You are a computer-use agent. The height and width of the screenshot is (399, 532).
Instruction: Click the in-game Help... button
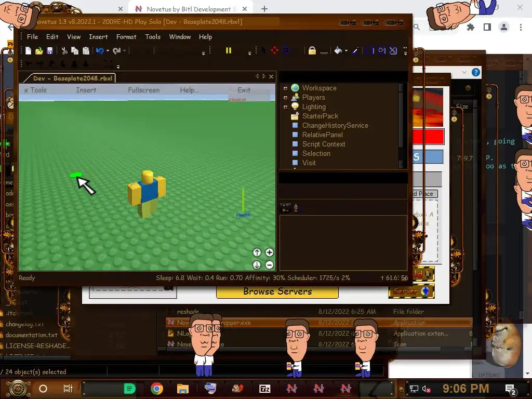189,90
